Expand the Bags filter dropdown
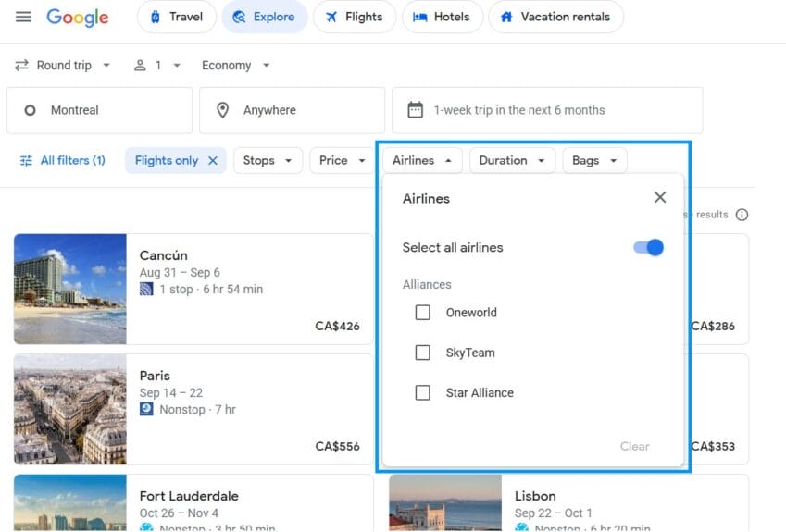 594,161
